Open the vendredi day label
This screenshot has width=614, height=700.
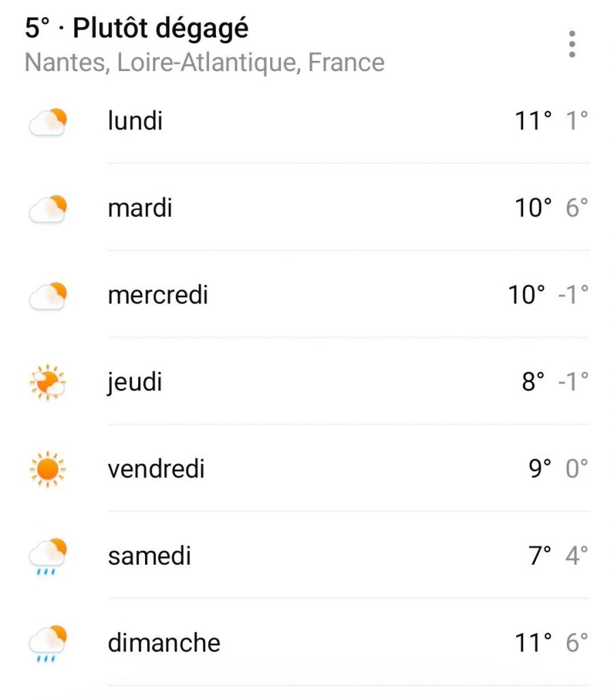coord(156,469)
